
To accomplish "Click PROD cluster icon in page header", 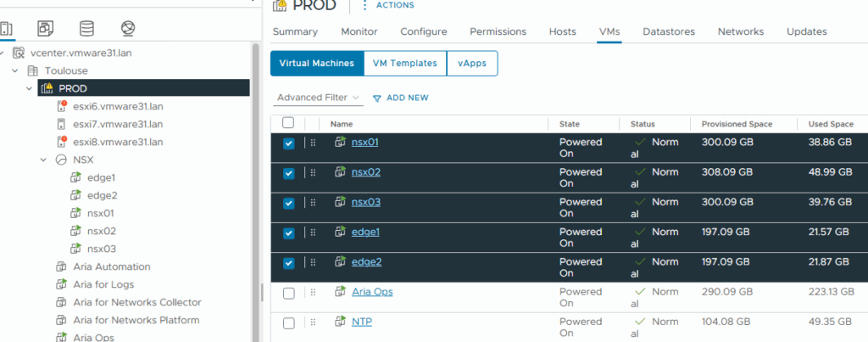I will 281,5.
